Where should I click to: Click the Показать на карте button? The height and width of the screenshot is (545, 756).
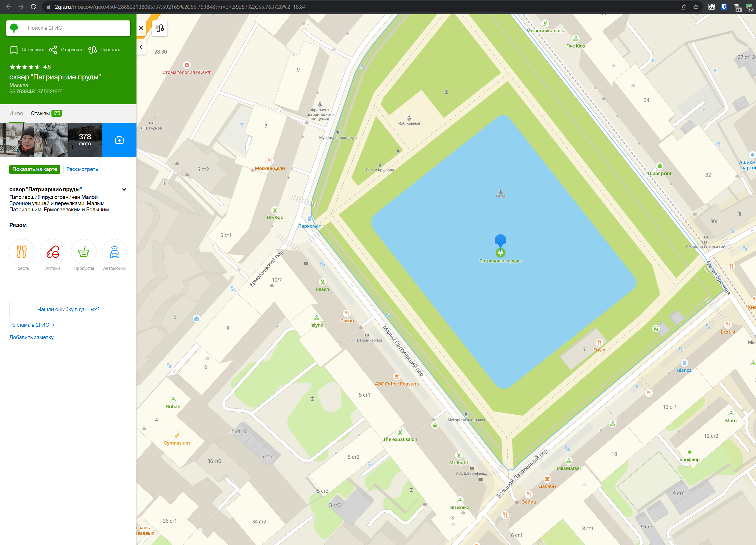coord(35,169)
